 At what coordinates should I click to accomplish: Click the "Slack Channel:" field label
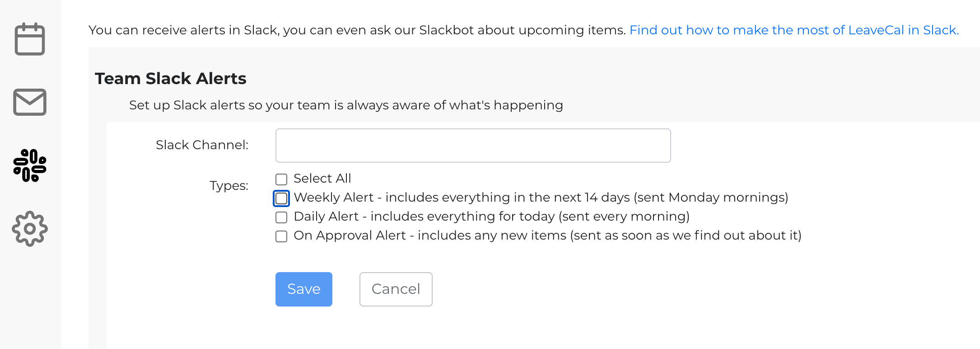click(202, 145)
